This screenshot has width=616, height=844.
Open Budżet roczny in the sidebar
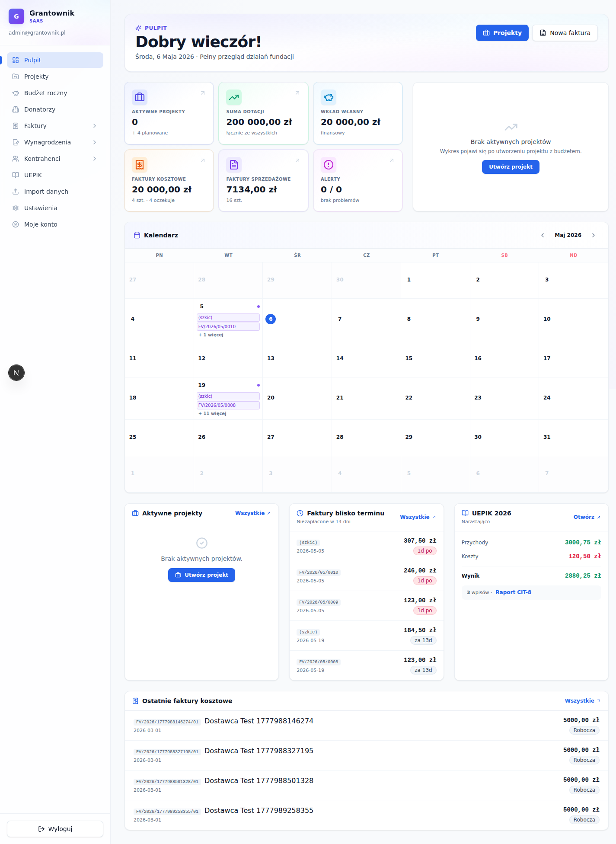pos(55,93)
